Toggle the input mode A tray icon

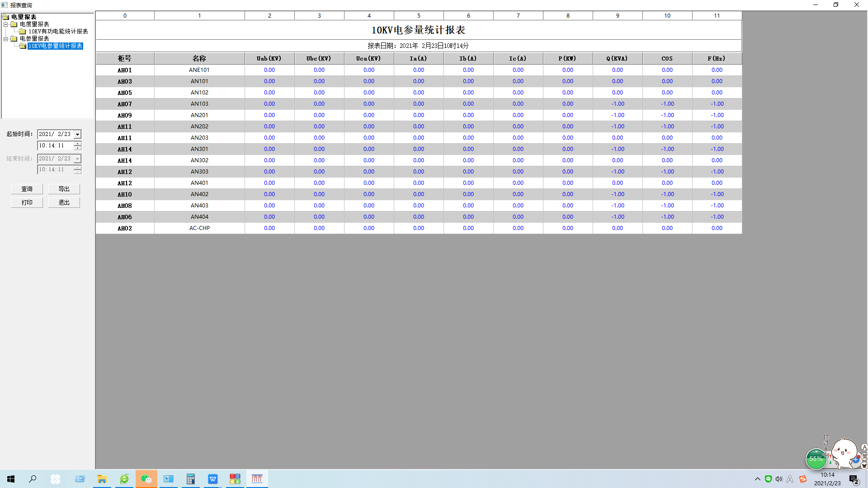790,479
